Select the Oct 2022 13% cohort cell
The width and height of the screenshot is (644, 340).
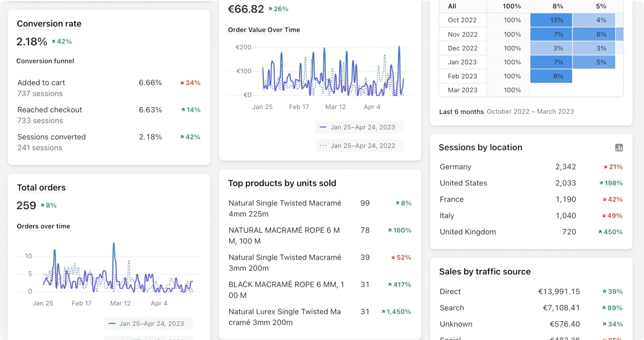[551, 20]
